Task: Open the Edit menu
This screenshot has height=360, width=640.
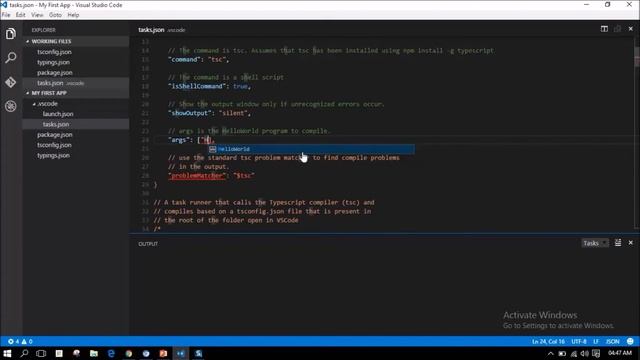Action: click(x=20, y=15)
